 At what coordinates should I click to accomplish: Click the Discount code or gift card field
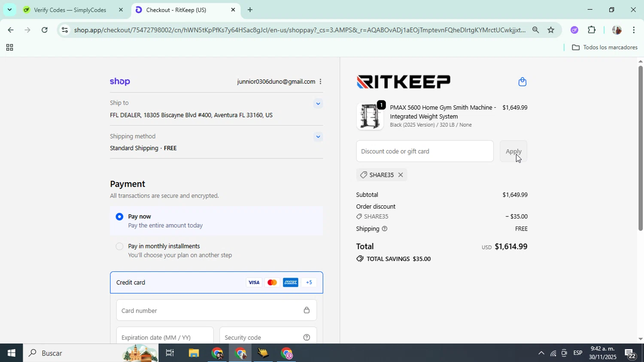click(x=425, y=151)
